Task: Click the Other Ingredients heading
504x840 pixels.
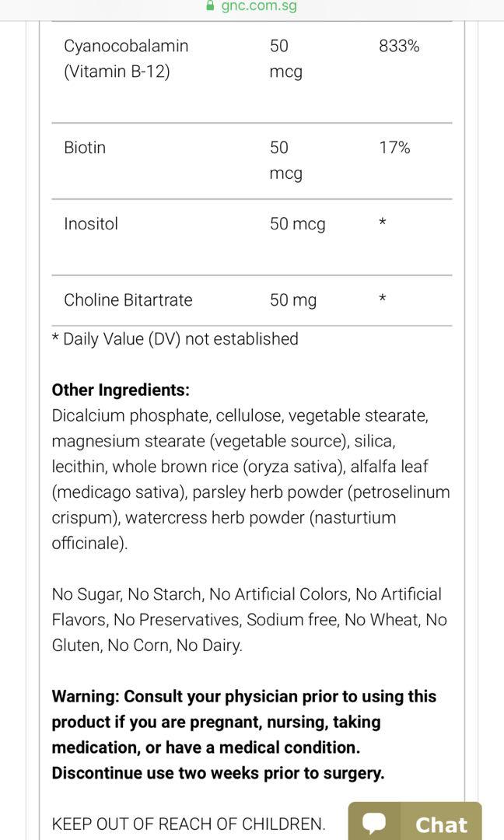Action: coord(120,390)
